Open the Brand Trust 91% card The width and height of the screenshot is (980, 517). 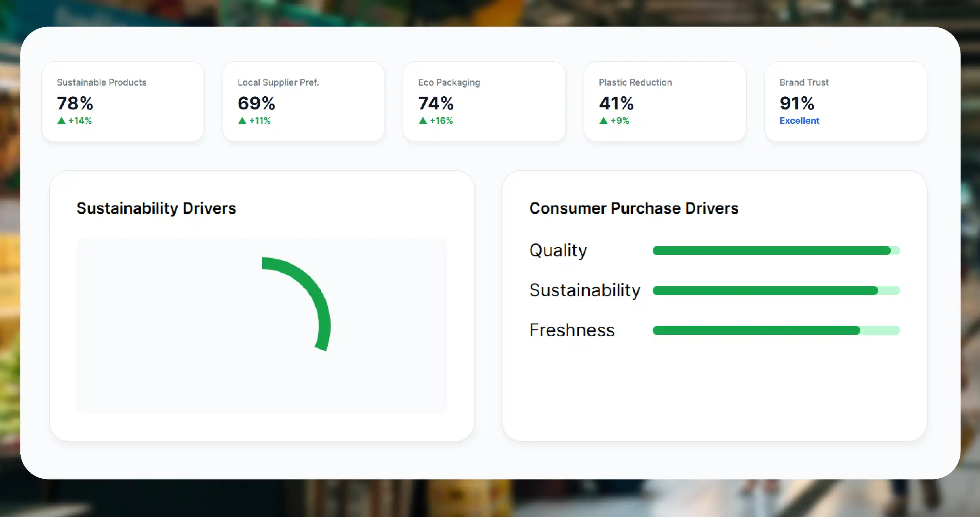pos(845,102)
